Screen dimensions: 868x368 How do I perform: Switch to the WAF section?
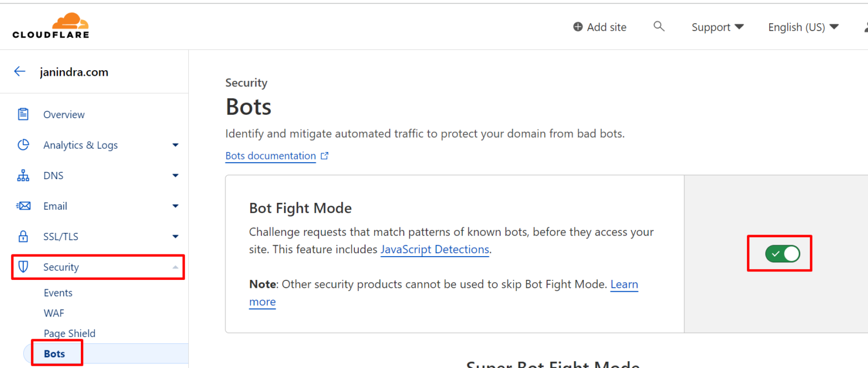[x=54, y=313]
